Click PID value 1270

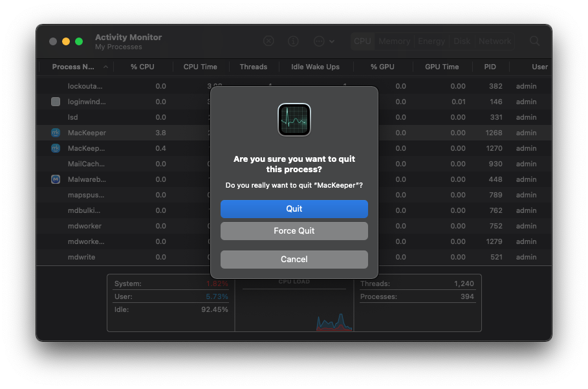pyautogui.click(x=494, y=148)
